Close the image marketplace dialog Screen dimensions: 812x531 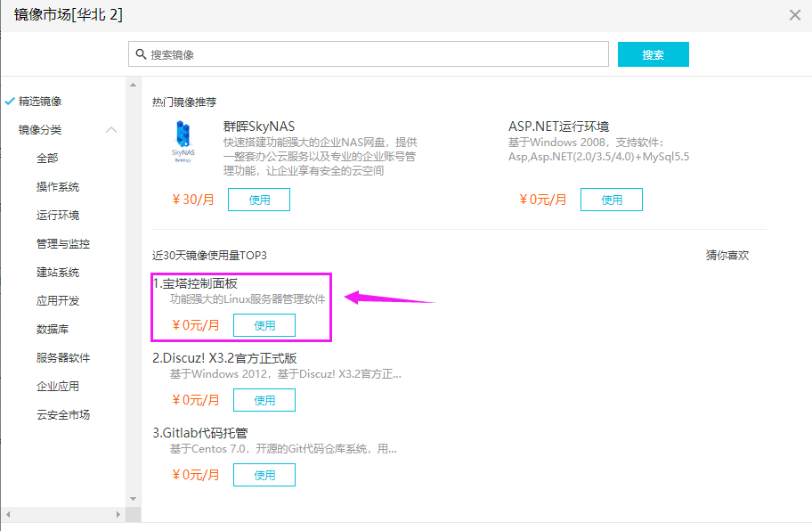click(795, 14)
